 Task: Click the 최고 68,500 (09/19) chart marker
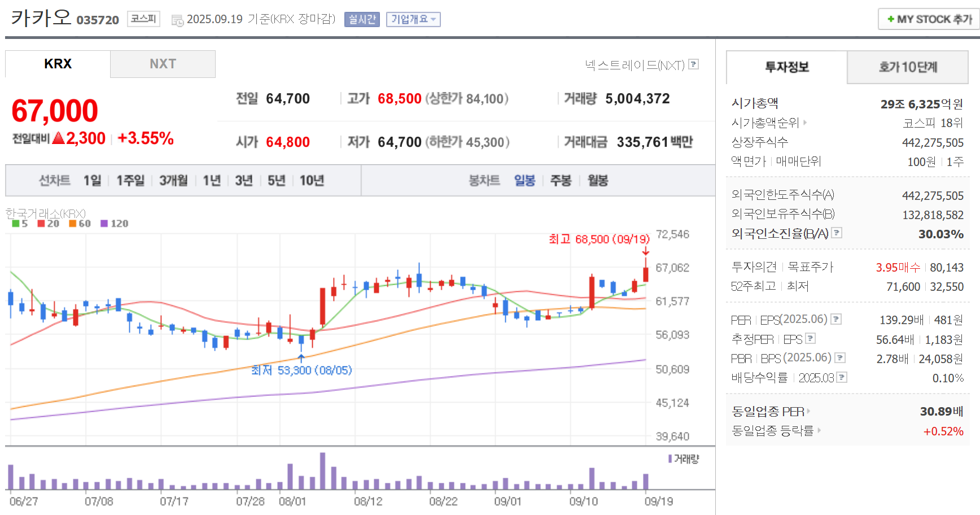point(599,239)
